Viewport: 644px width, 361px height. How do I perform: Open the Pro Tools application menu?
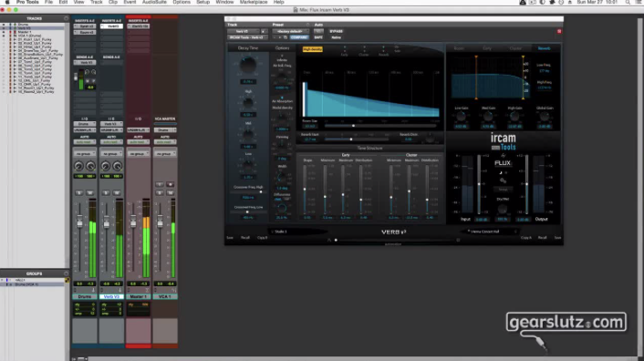(27, 2)
